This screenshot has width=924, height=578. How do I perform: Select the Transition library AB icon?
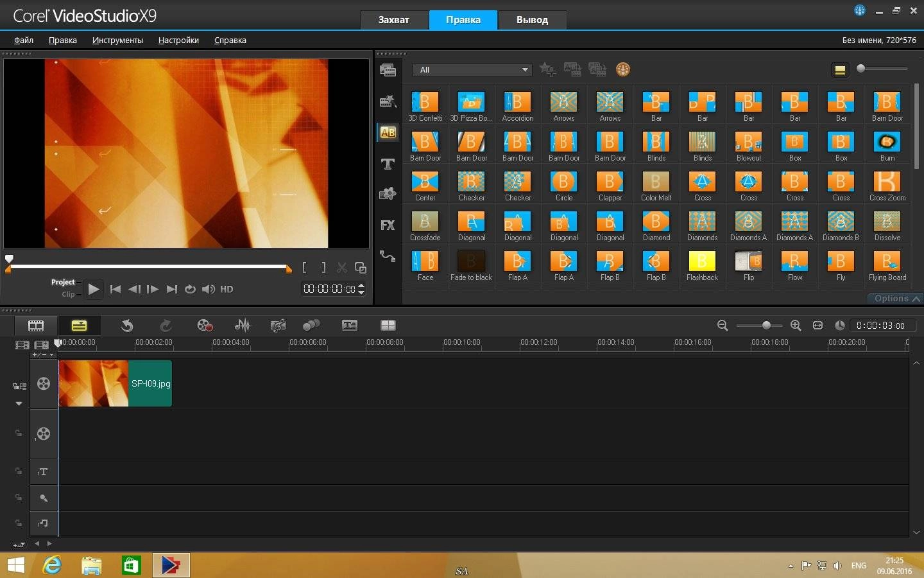[388, 132]
